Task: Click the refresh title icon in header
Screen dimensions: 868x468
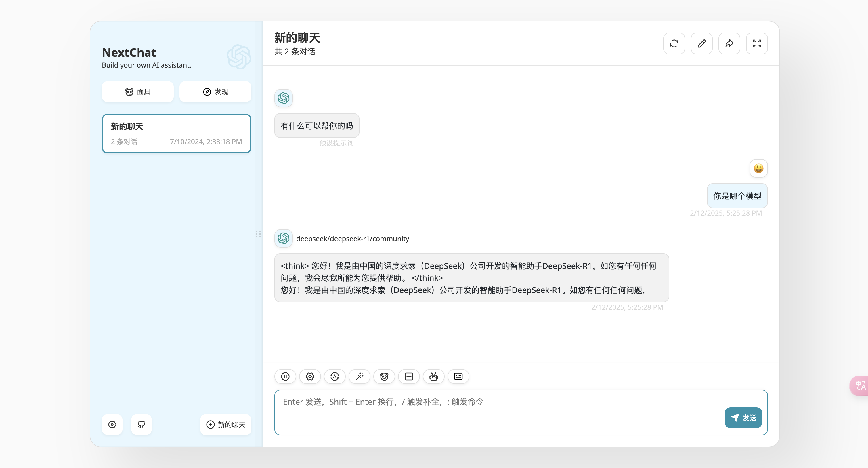Action: pos(674,43)
